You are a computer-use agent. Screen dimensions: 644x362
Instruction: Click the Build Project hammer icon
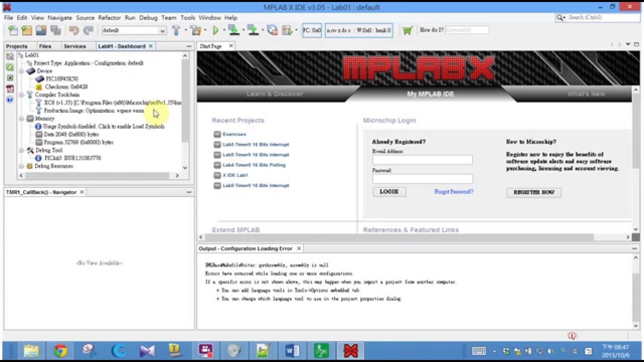click(176, 30)
